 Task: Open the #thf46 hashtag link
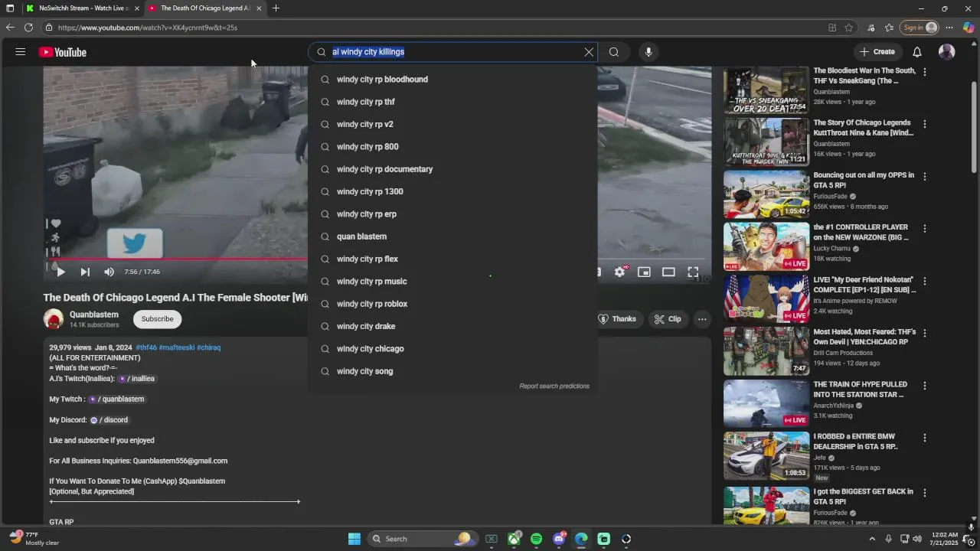[x=146, y=347]
